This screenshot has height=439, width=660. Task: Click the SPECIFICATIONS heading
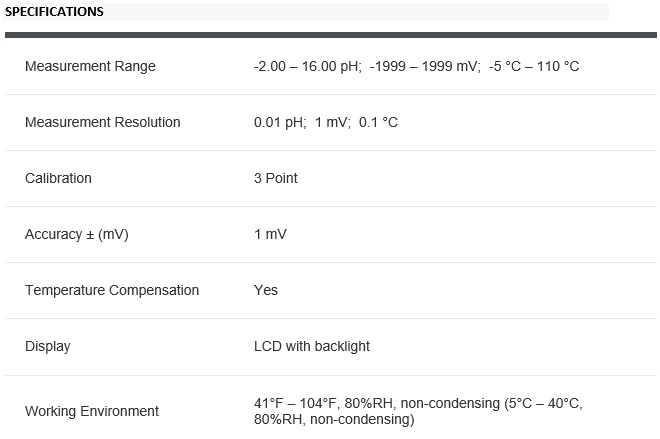[x=55, y=12]
